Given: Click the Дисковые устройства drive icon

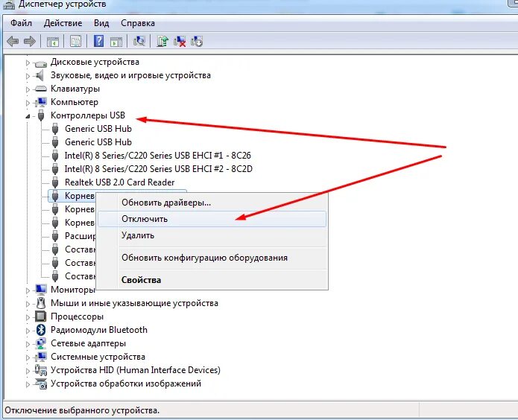Looking at the screenshot, I should pyautogui.click(x=41, y=63).
